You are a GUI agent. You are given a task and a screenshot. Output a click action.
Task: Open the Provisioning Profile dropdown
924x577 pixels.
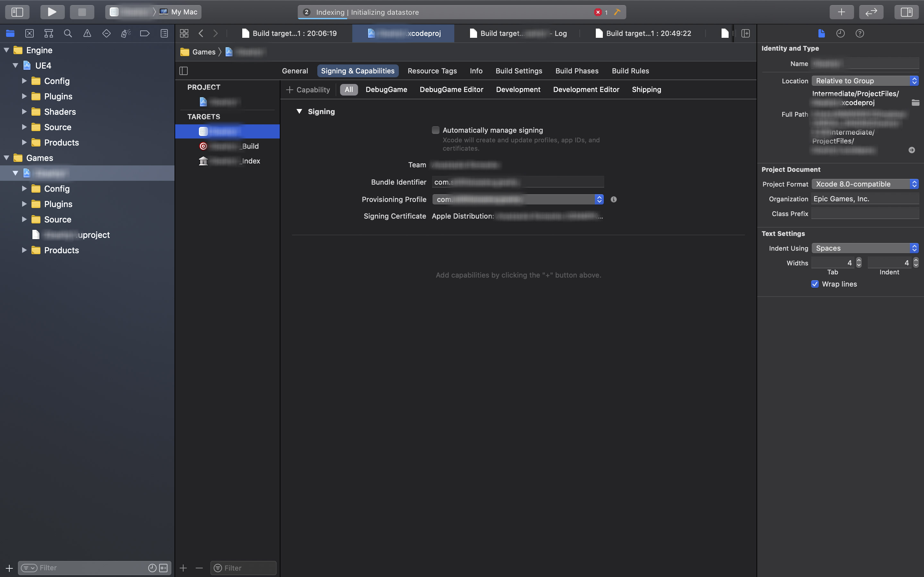pos(518,199)
